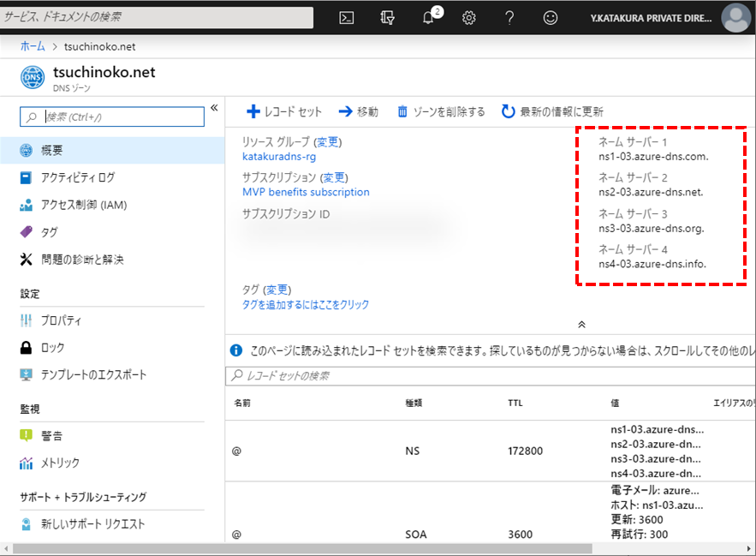This screenshot has height=556, width=756.
Task: Sort by 種類 column header
Action: tap(414, 403)
